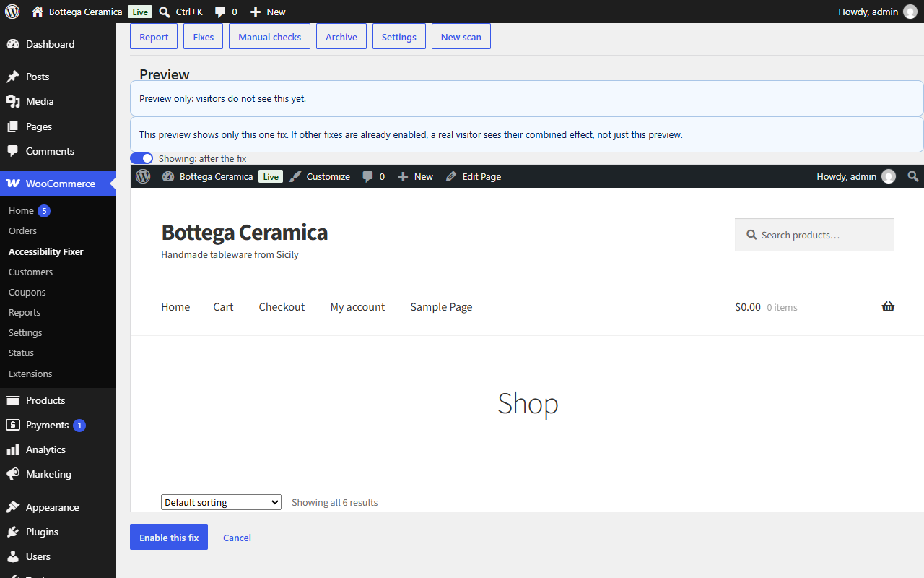Open Payments in the sidebar
The width and height of the screenshot is (924, 578).
click(x=58, y=425)
